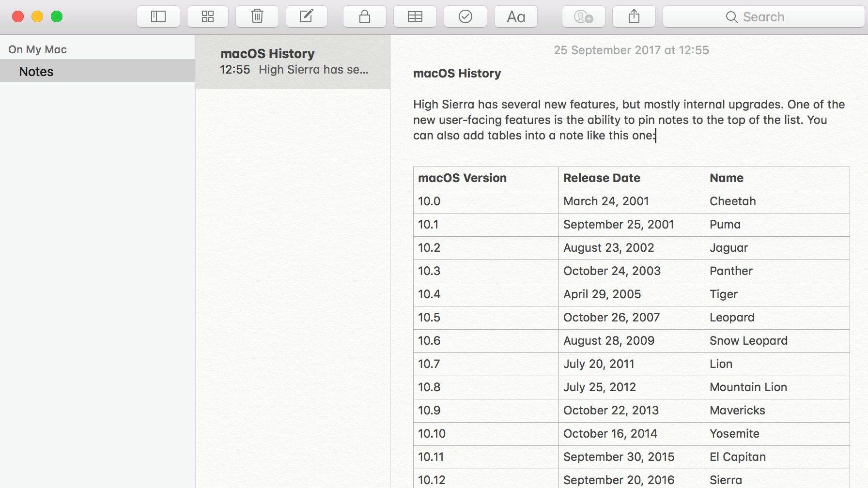Click the October 16, 2014 cell
Image resolution: width=868 pixels, height=488 pixels.
[x=632, y=434]
